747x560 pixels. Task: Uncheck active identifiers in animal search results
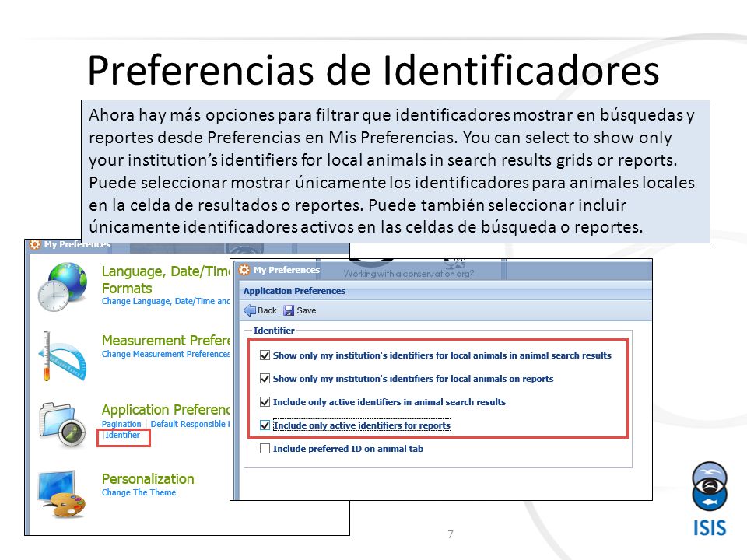265,402
